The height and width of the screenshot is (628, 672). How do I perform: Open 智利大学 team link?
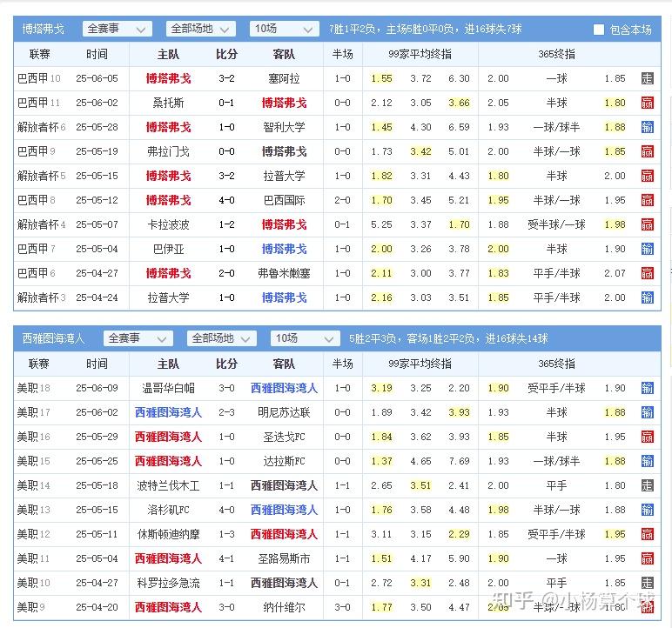[x=284, y=127]
